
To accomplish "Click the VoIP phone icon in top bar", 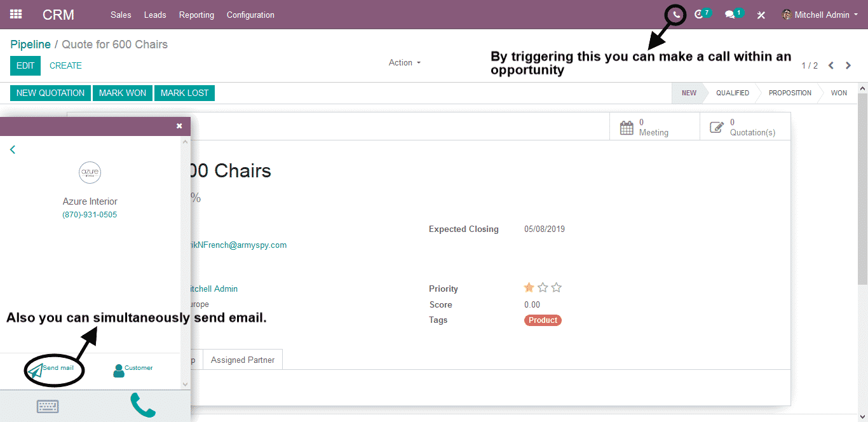I will (x=677, y=15).
